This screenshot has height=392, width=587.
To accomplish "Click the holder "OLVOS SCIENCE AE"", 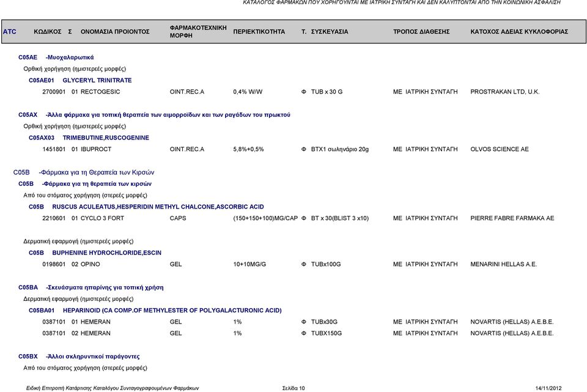I will point(500,149).
